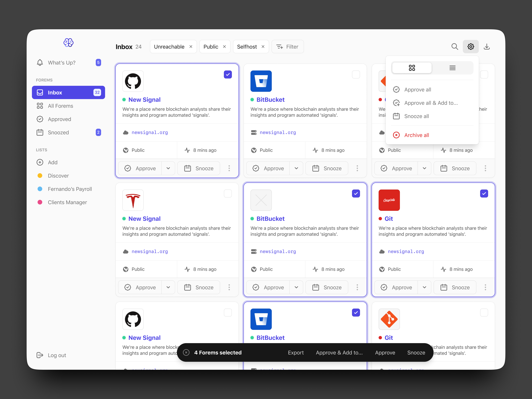Screen dimensions: 532x399
Task: Click the Add button under Lists
Action: click(x=52, y=162)
